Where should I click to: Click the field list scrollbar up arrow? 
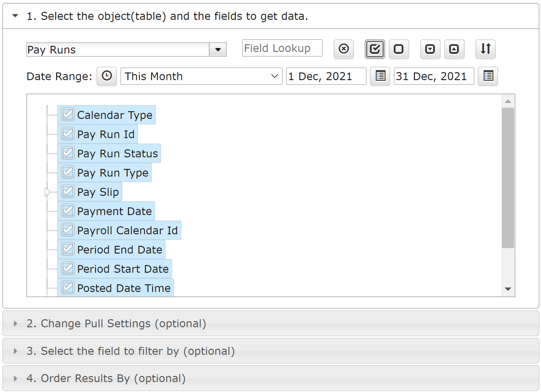pyautogui.click(x=508, y=101)
